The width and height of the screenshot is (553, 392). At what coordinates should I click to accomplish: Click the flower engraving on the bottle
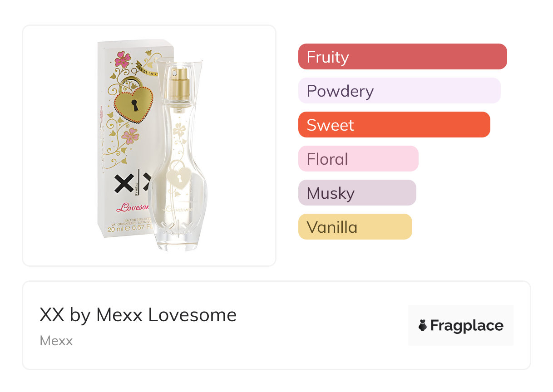180,130
